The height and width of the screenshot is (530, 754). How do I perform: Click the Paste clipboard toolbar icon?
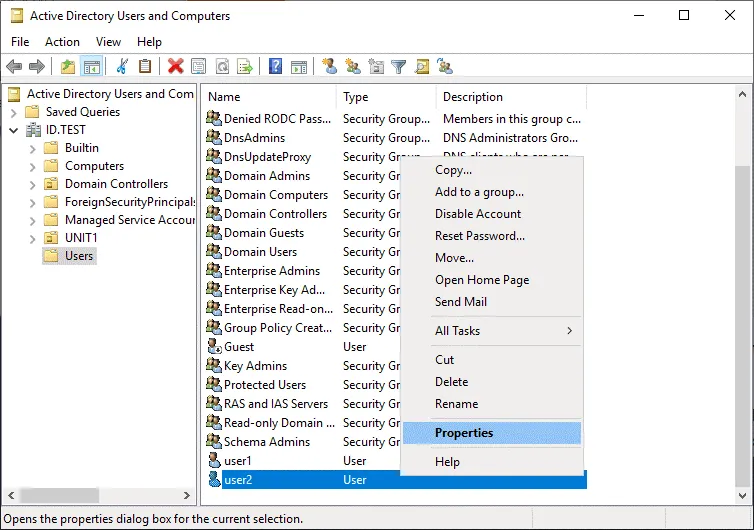pyautogui.click(x=145, y=67)
